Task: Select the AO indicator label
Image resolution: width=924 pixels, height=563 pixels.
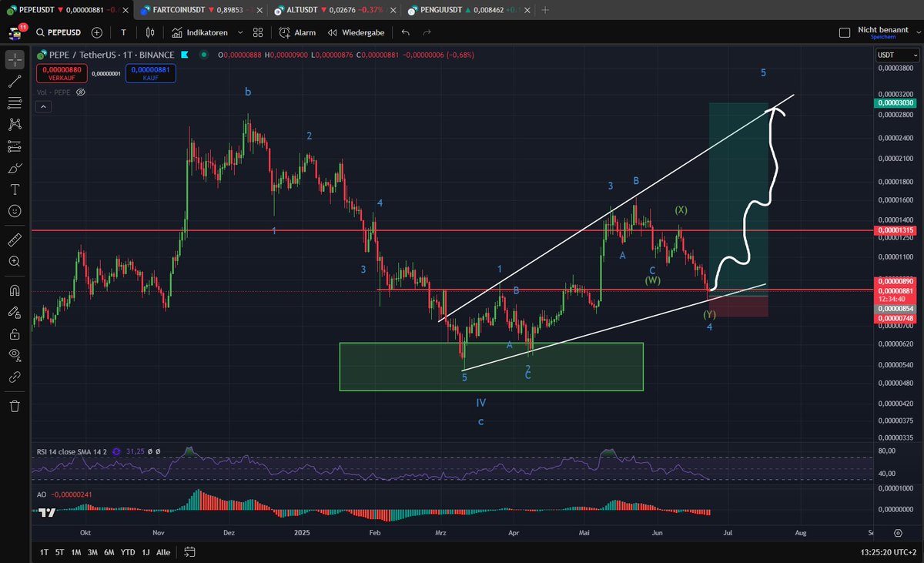Action: coord(42,495)
